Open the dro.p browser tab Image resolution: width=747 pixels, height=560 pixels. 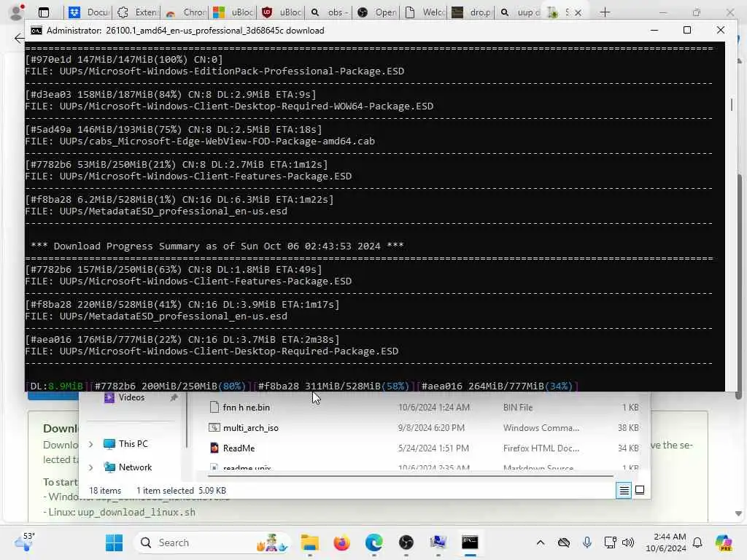point(472,12)
